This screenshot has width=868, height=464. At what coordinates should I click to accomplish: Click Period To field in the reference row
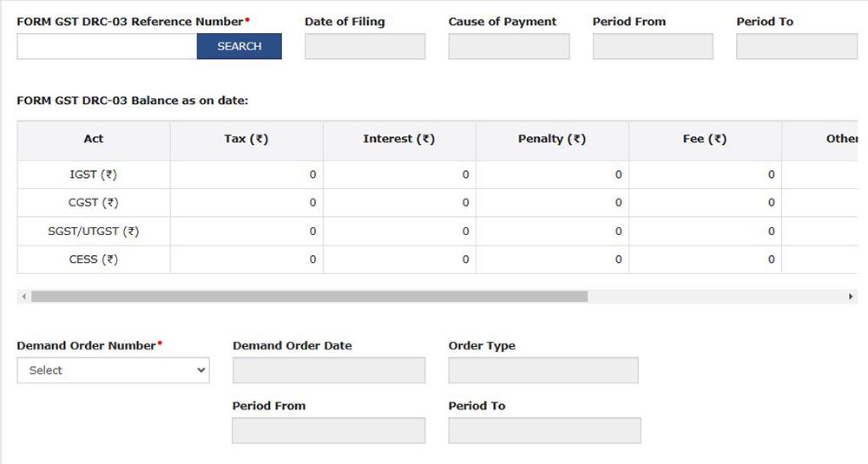point(796,47)
